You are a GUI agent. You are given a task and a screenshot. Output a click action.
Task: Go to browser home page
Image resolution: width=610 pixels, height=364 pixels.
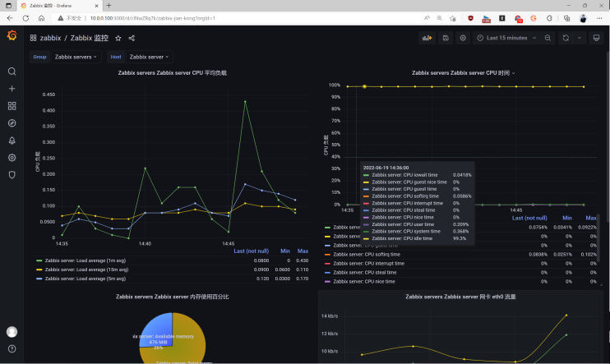41,18
